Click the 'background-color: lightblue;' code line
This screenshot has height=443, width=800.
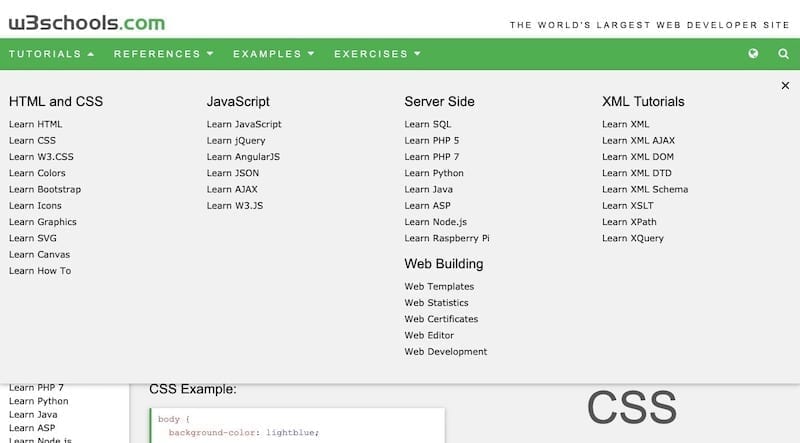pos(244,433)
